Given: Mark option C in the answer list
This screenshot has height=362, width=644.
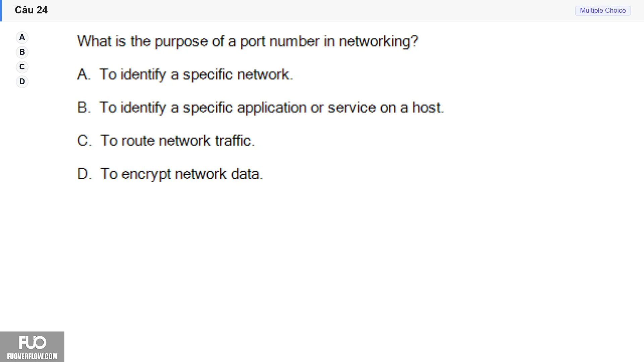Looking at the screenshot, I should point(22,67).
